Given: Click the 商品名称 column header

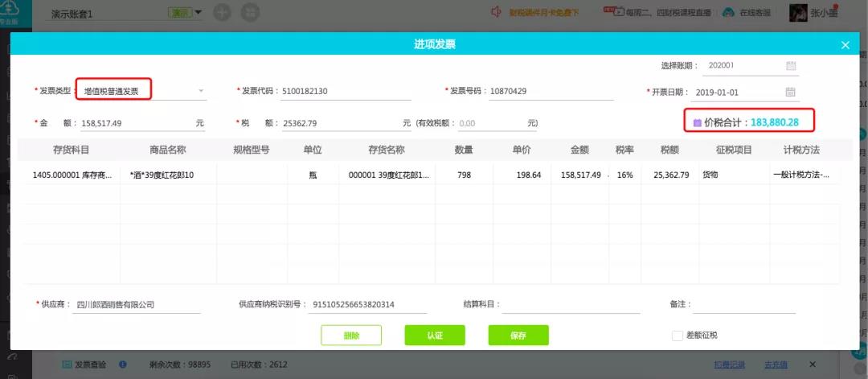Looking at the screenshot, I should click(168, 150).
